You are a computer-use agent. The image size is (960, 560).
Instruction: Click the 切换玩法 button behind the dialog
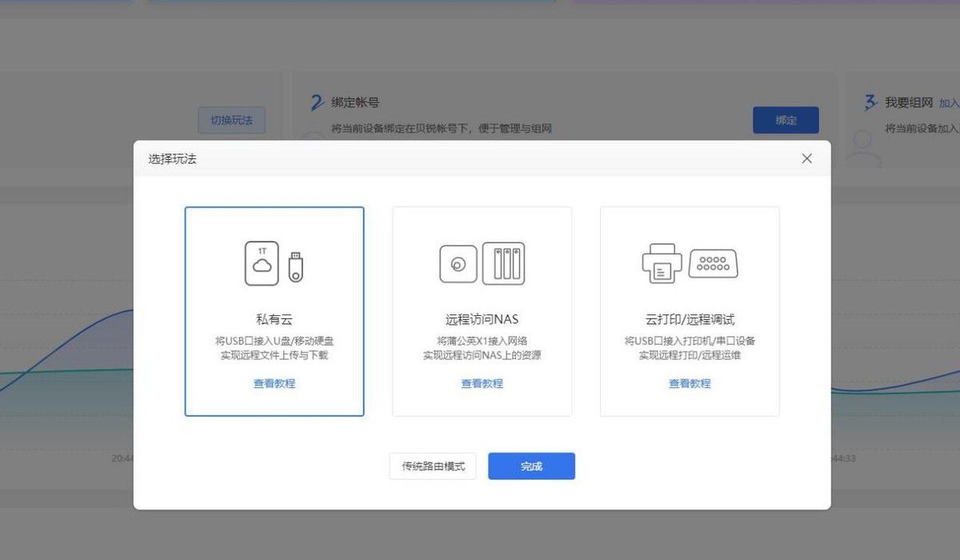[231, 120]
